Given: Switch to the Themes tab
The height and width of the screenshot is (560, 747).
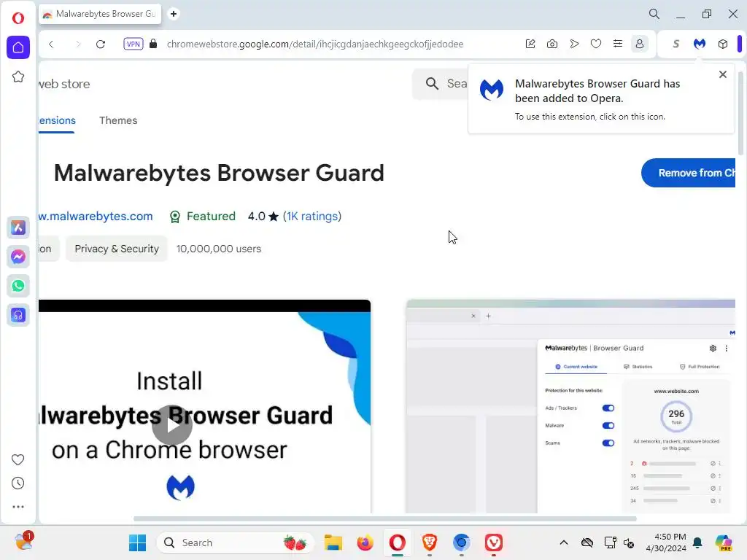Looking at the screenshot, I should 118,120.
